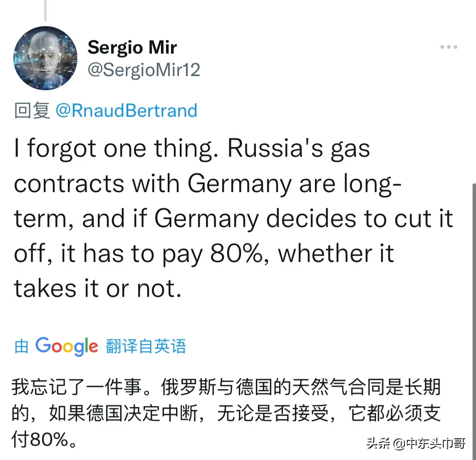Screen dimensions: 476x460
Task: Click the thread connector line above avatar
Action: pyautogui.click(x=45, y=10)
